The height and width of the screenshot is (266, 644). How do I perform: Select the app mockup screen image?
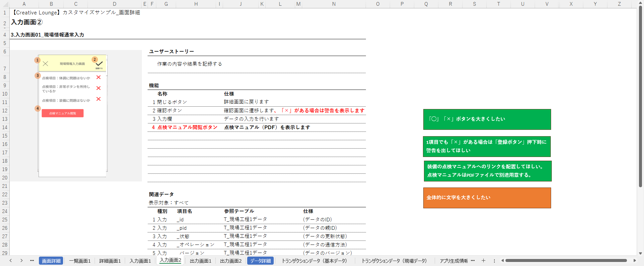tap(73, 116)
